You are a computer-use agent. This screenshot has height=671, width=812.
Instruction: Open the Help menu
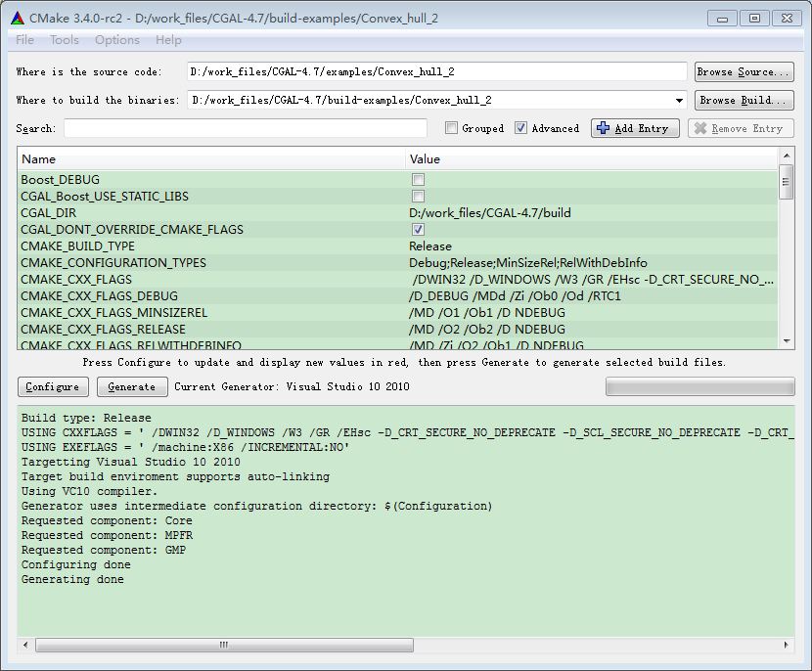point(169,40)
